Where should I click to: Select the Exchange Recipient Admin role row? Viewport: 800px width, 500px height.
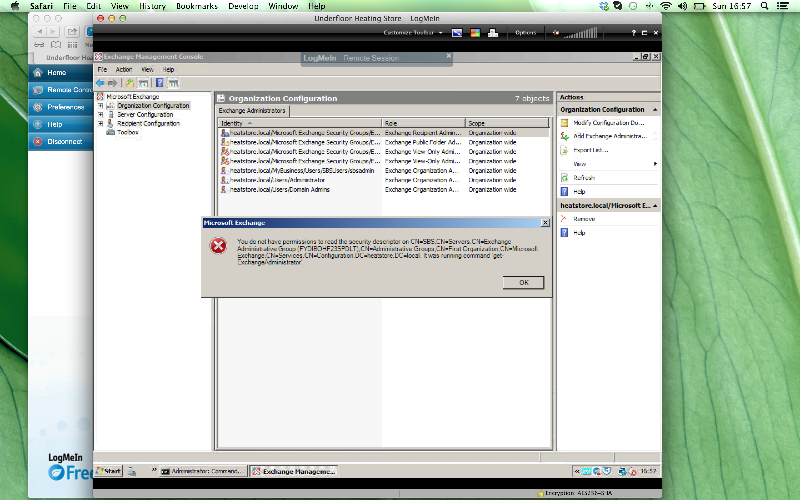pos(384,133)
